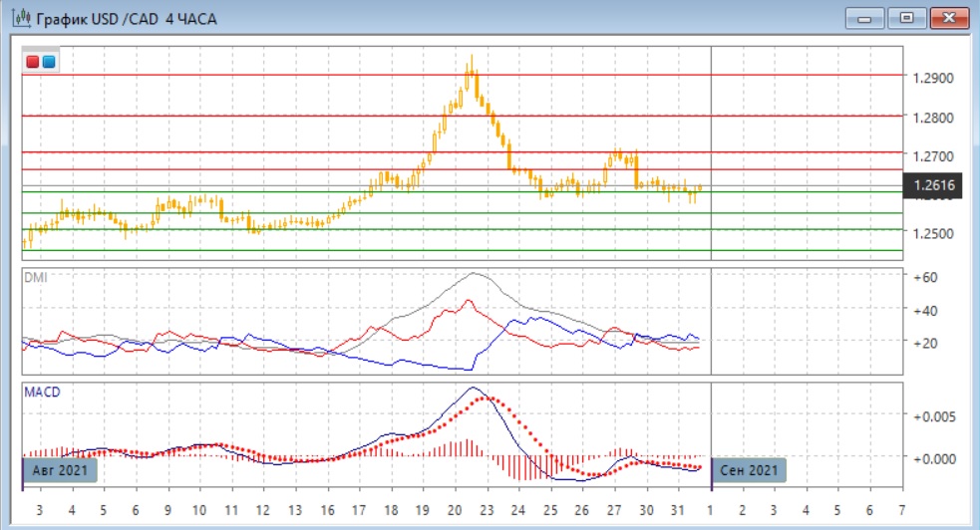The width and height of the screenshot is (980, 530).
Task: Click the red square chart button
Action: click(33, 62)
